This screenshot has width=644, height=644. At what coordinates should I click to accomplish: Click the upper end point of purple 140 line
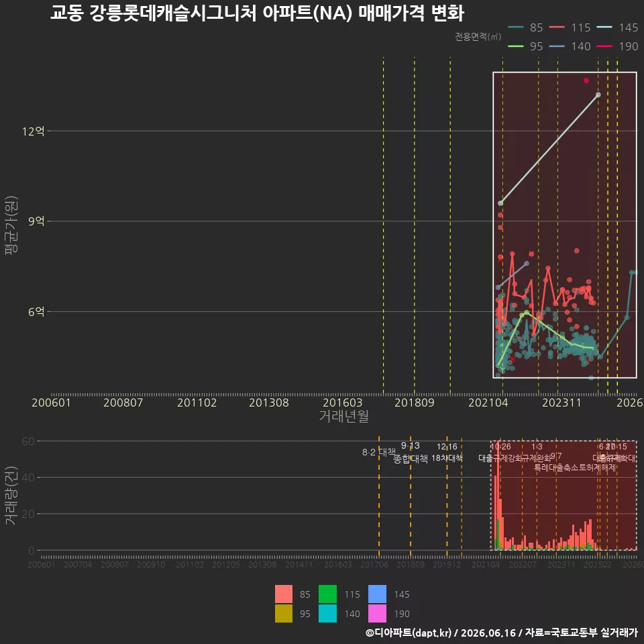(x=527, y=263)
